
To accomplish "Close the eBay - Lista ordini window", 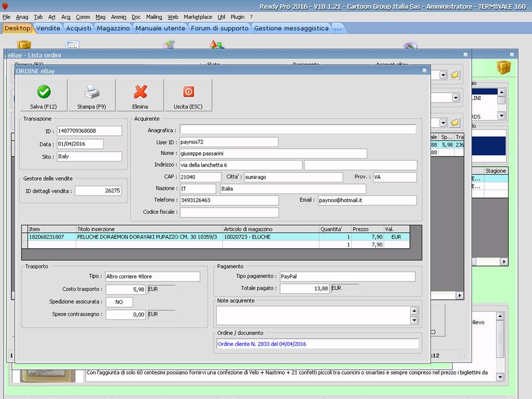I will (x=465, y=54).
